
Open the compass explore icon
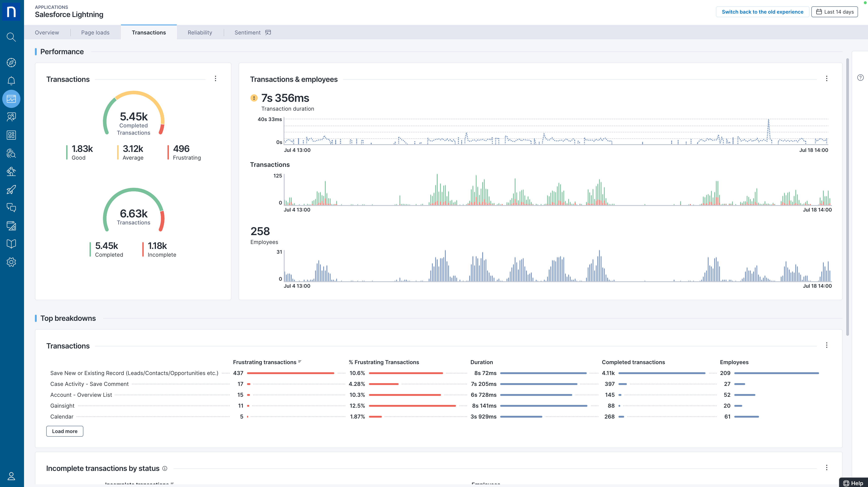point(11,63)
